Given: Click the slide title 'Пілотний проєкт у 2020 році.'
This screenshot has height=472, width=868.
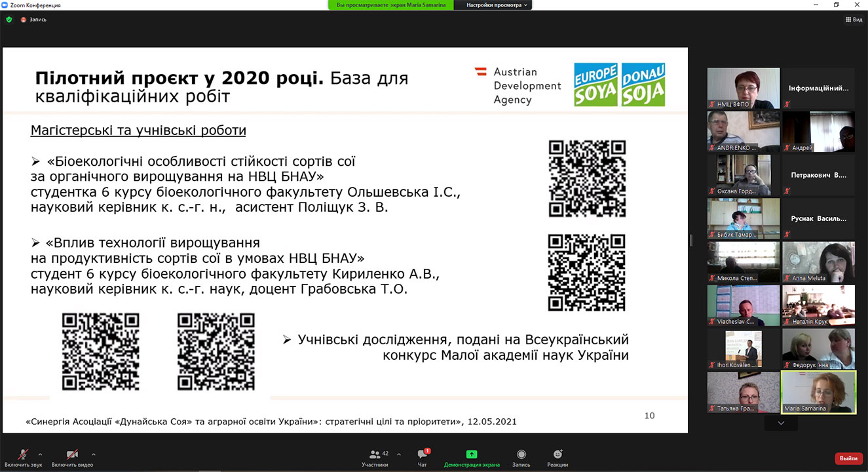Looking at the screenshot, I should [179, 79].
